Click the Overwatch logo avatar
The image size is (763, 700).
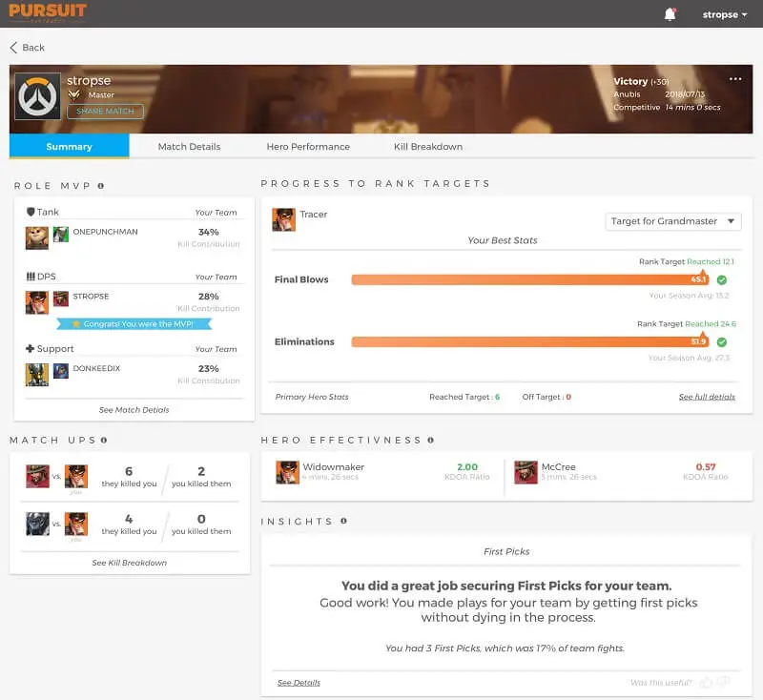[38, 96]
